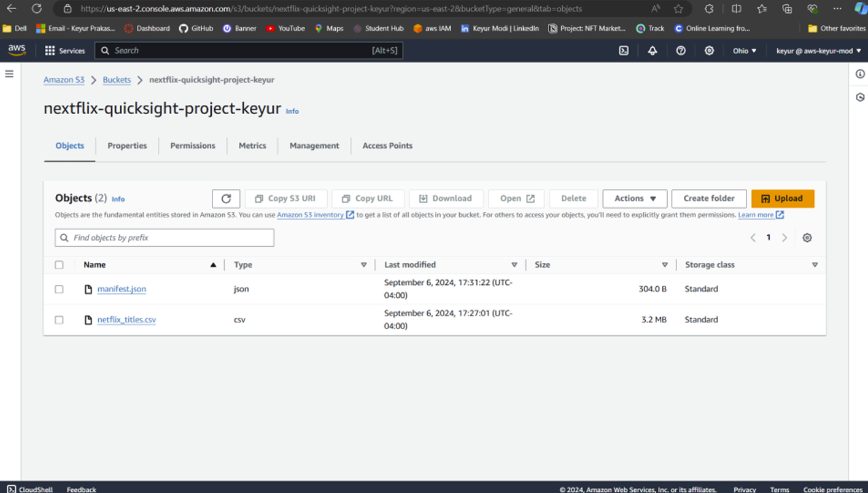The height and width of the screenshot is (493, 868).
Task: Open CloudShell from the footer
Action: pyautogui.click(x=29, y=489)
